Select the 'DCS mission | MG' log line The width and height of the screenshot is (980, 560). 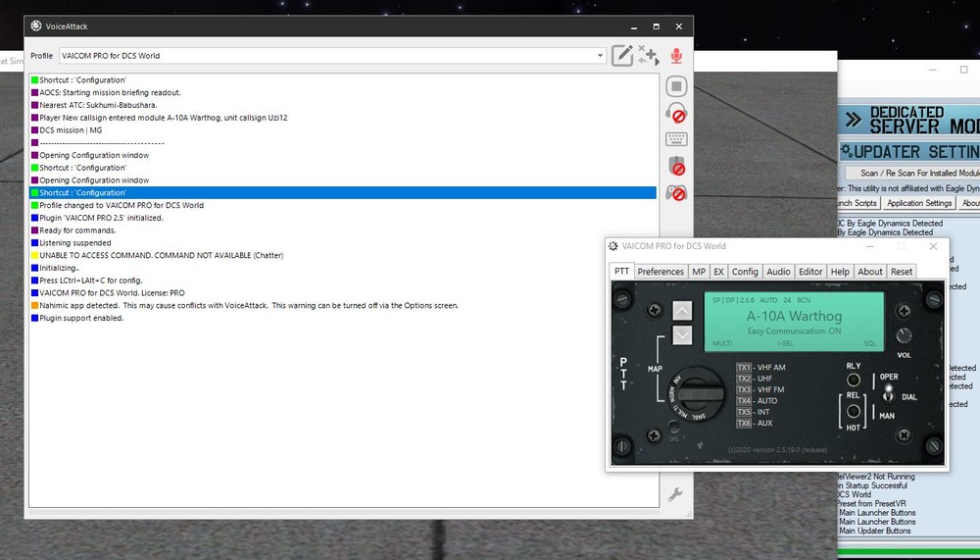pos(71,130)
